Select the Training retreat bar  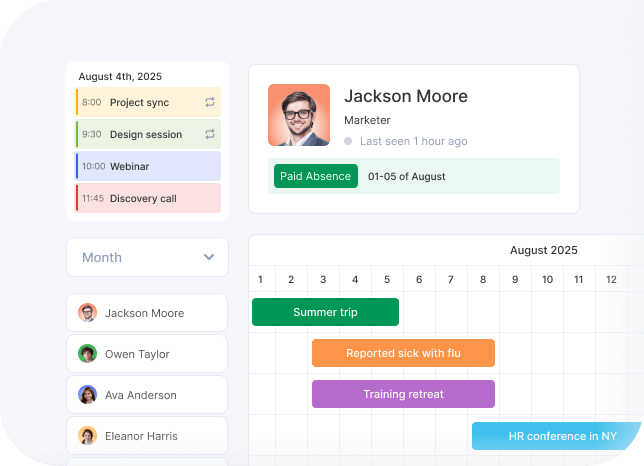(403, 394)
